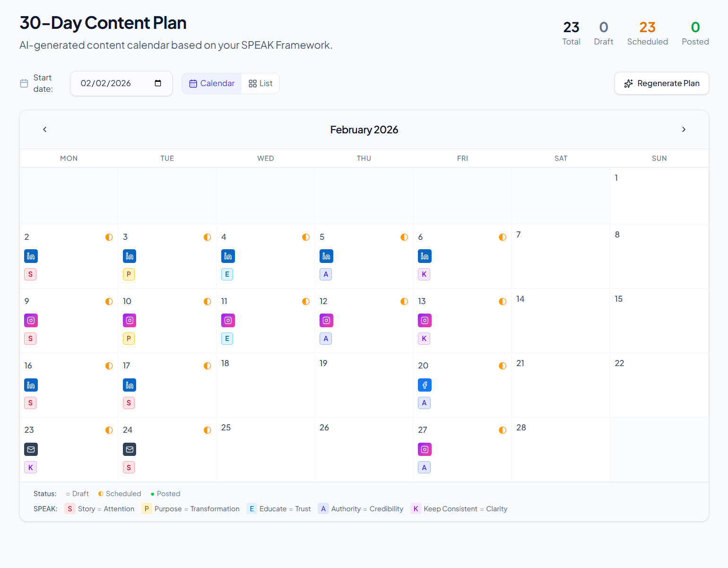Open the start date calendar picker
Screen dimensions: 728x568
tap(157, 83)
